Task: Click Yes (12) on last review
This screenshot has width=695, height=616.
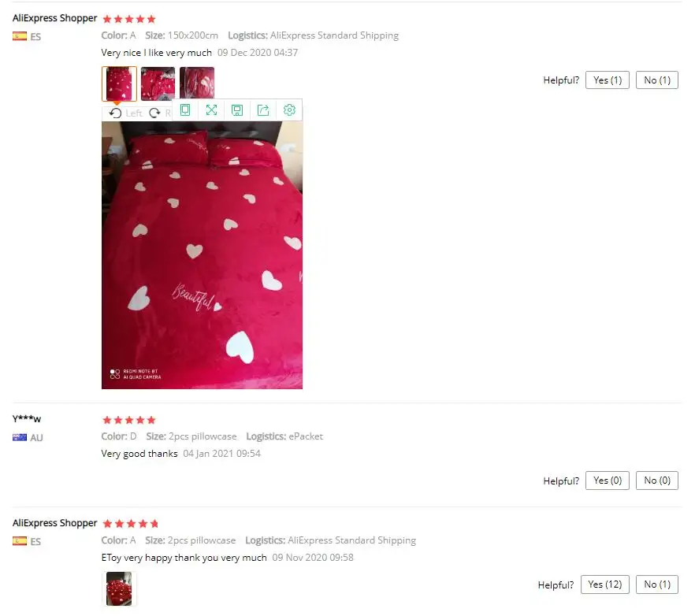Action: click(605, 584)
